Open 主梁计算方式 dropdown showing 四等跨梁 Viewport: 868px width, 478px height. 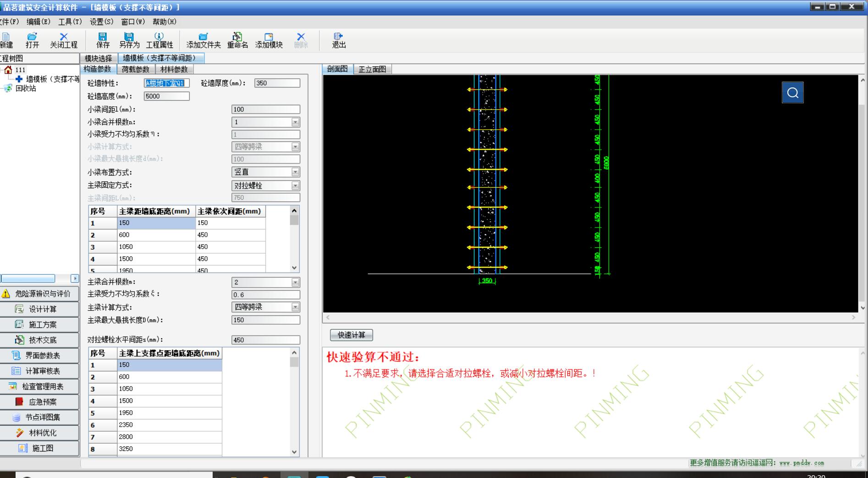(295, 307)
